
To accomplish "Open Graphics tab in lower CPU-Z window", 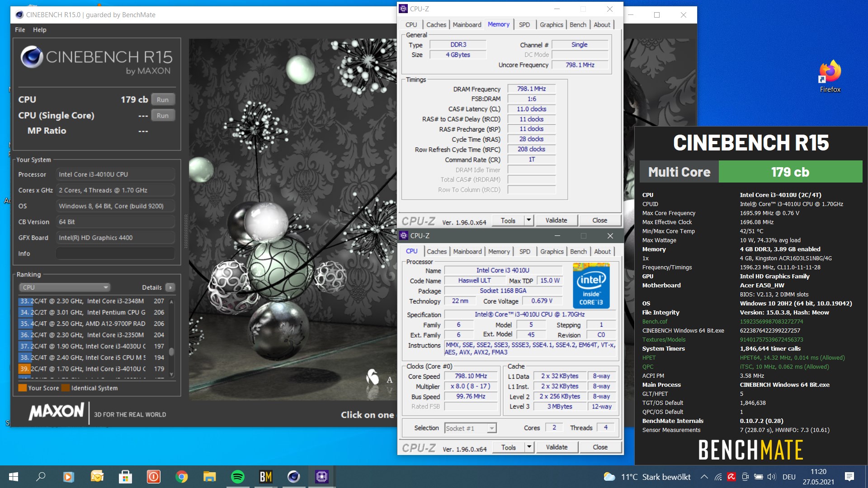I will click(x=552, y=252).
